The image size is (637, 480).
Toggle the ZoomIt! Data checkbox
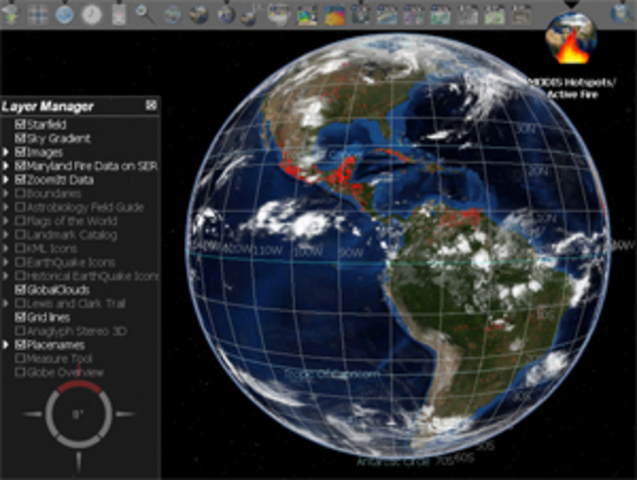coord(20,179)
